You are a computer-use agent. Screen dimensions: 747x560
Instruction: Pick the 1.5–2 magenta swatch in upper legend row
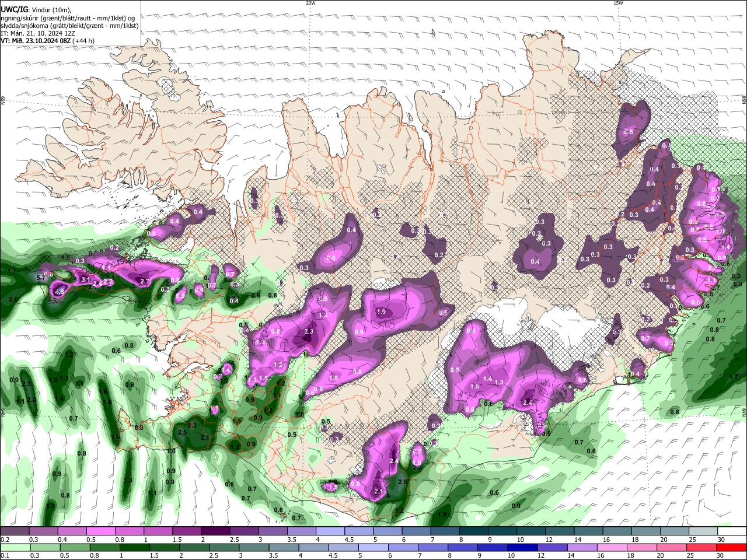pos(186,531)
